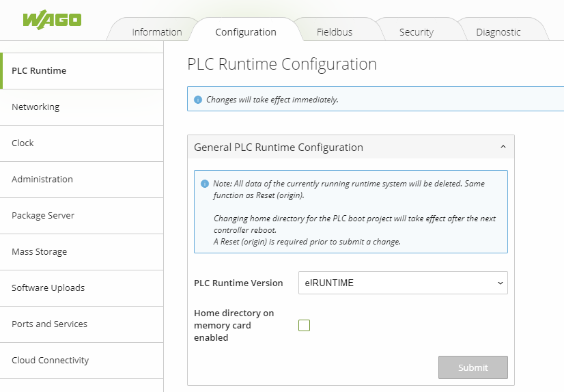Click the info icon in the Note box

coord(205,184)
